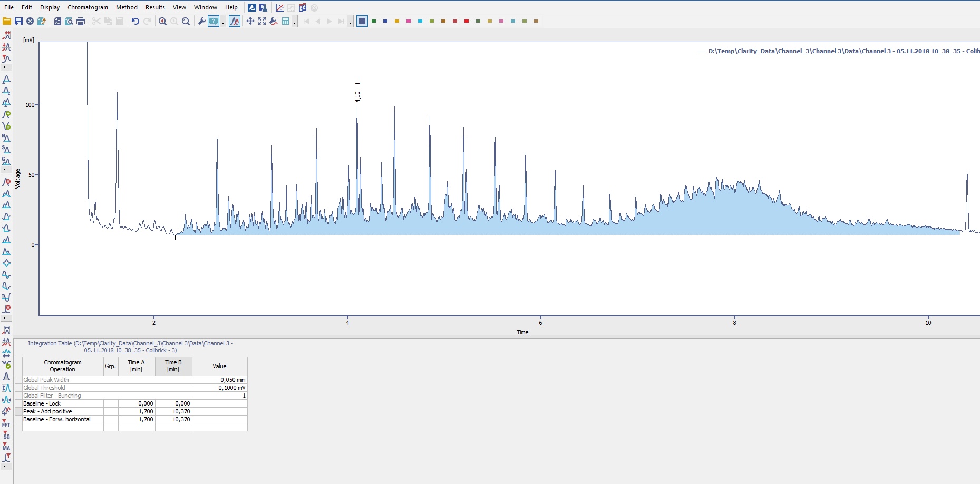Click the peak icon labeled G
The height and width of the screenshot is (484, 980).
[6, 161]
